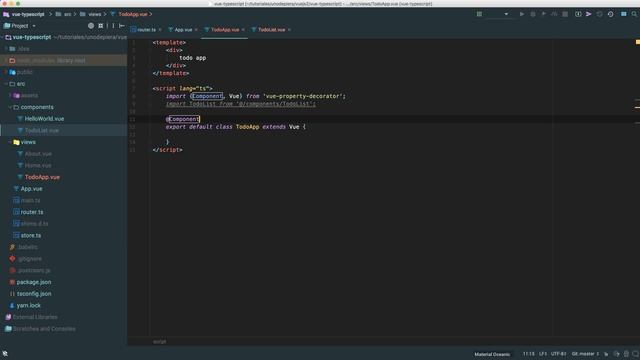640x360 pixels.
Task: Expand the assets folder
Action: coord(10,96)
